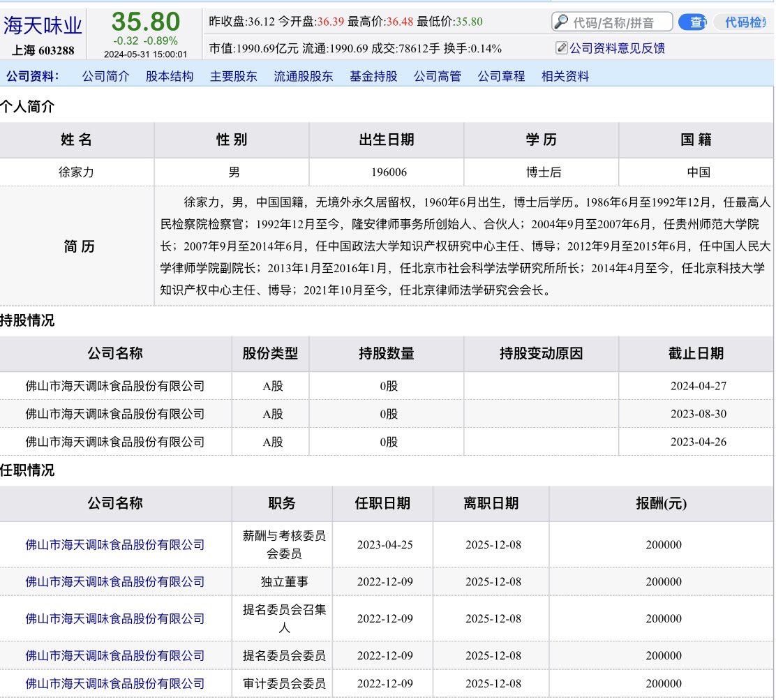Click the 35.80 stock price
Viewport: 776px width, 700px height.
[145, 22]
